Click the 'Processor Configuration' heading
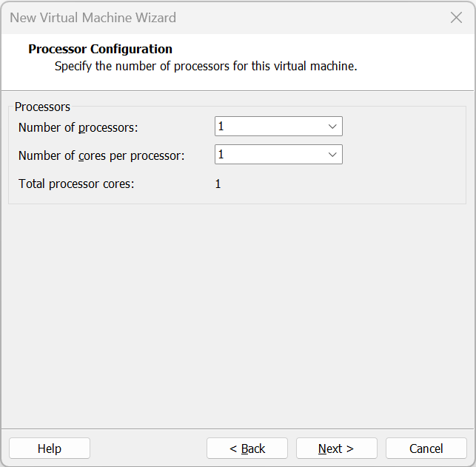Screen dimensions: 476x467 click(100, 49)
